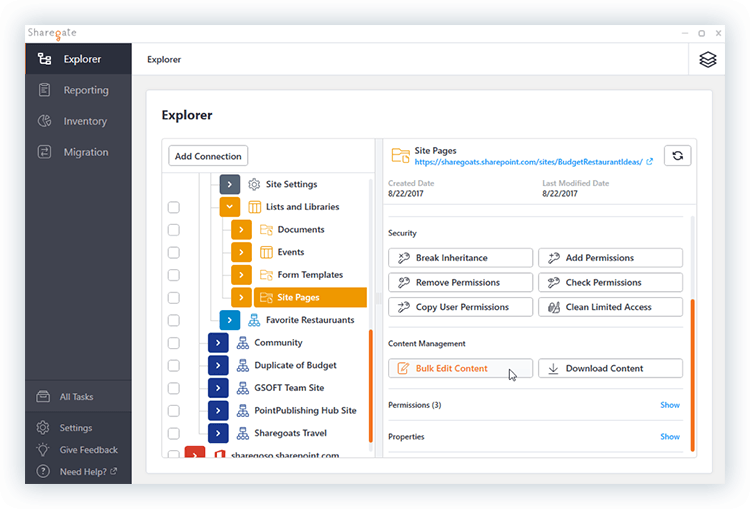Image resolution: width=750 pixels, height=509 pixels.
Task: Show the Properties section
Action: [670, 436]
